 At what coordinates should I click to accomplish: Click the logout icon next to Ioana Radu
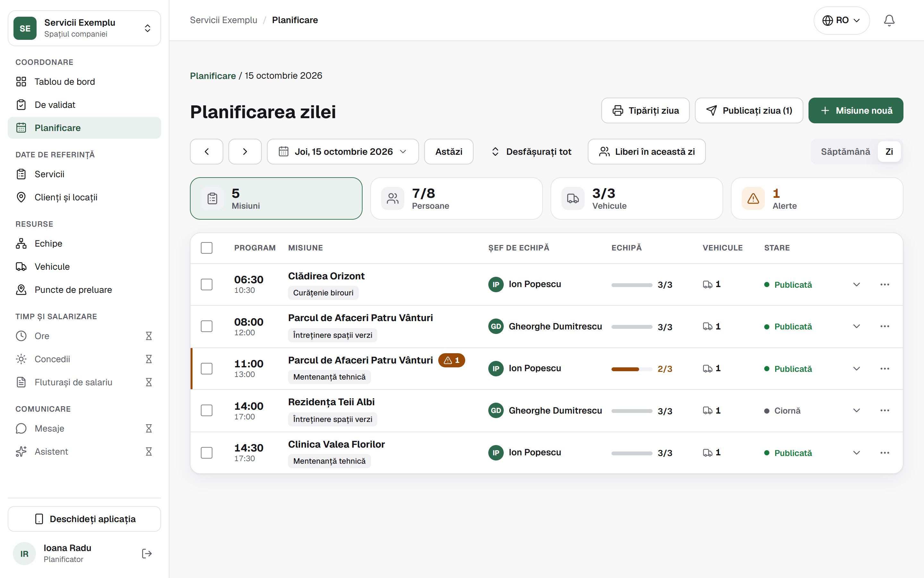147,553
